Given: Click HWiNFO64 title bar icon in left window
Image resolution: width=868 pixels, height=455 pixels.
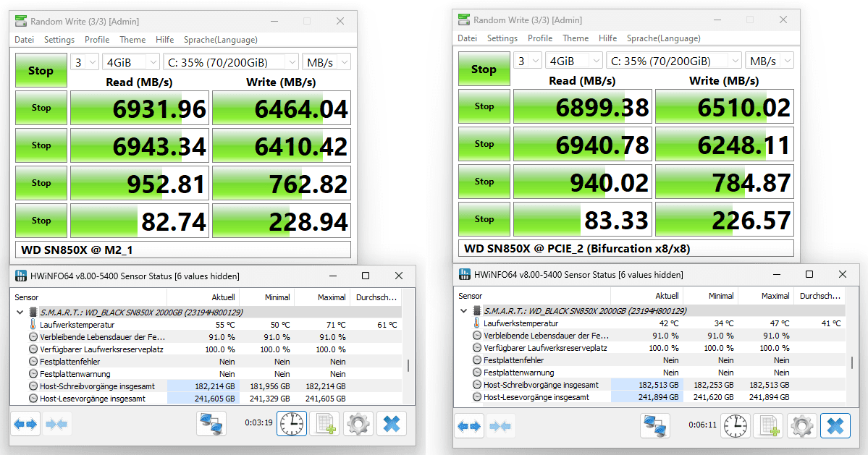Looking at the screenshot, I should click(x=21, y=276).
